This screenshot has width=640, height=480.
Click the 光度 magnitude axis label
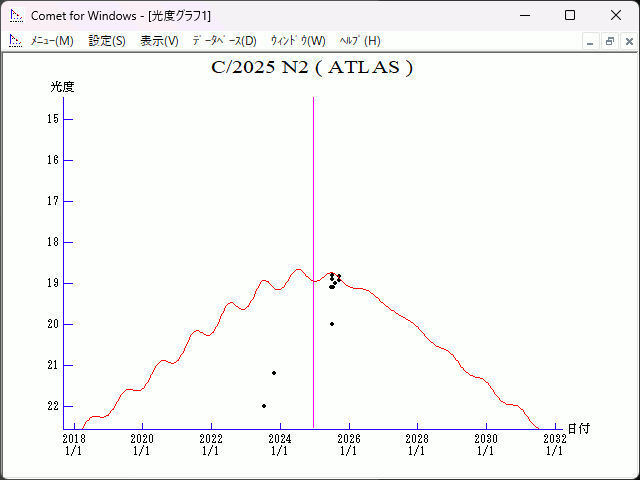coord(62,87)
